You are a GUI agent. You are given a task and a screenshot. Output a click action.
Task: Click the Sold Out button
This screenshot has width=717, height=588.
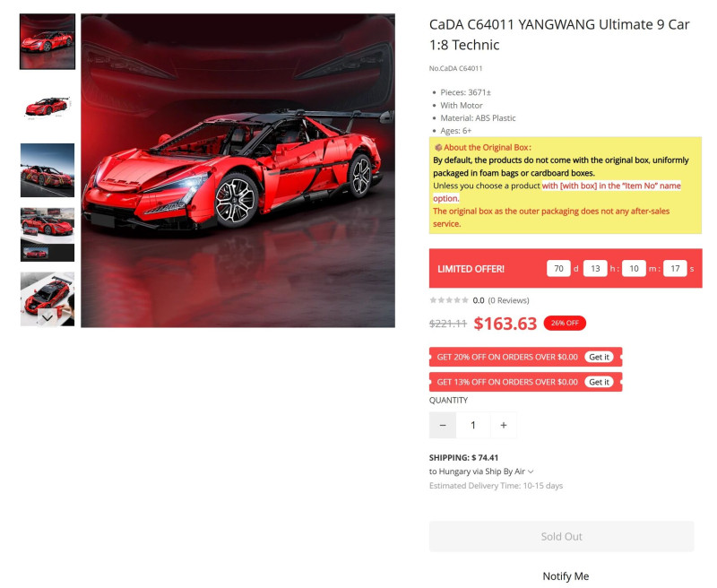[x=562, y=536]
